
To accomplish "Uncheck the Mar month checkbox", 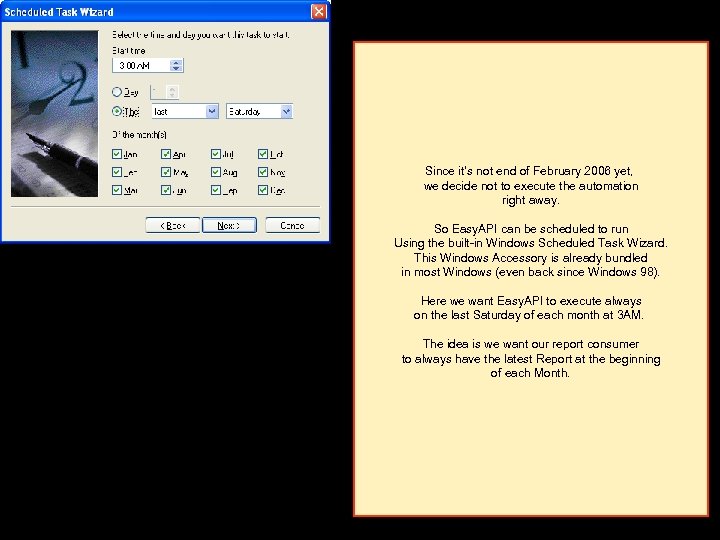I will click(x=117, y=190).
